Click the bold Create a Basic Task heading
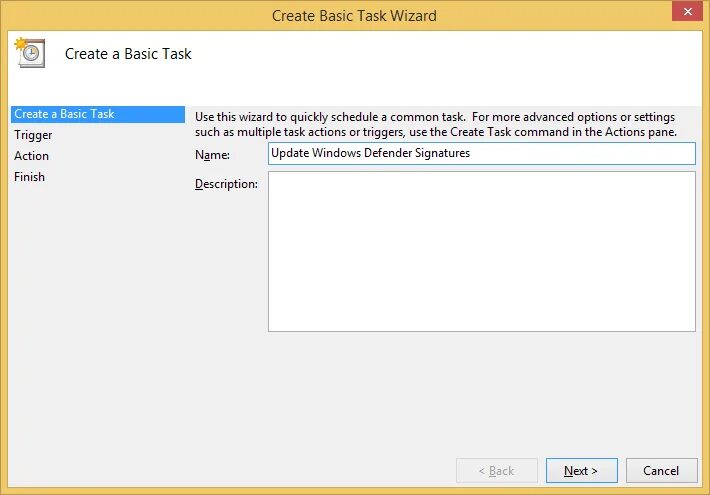The image size is (710, 495). coord(128,54)
